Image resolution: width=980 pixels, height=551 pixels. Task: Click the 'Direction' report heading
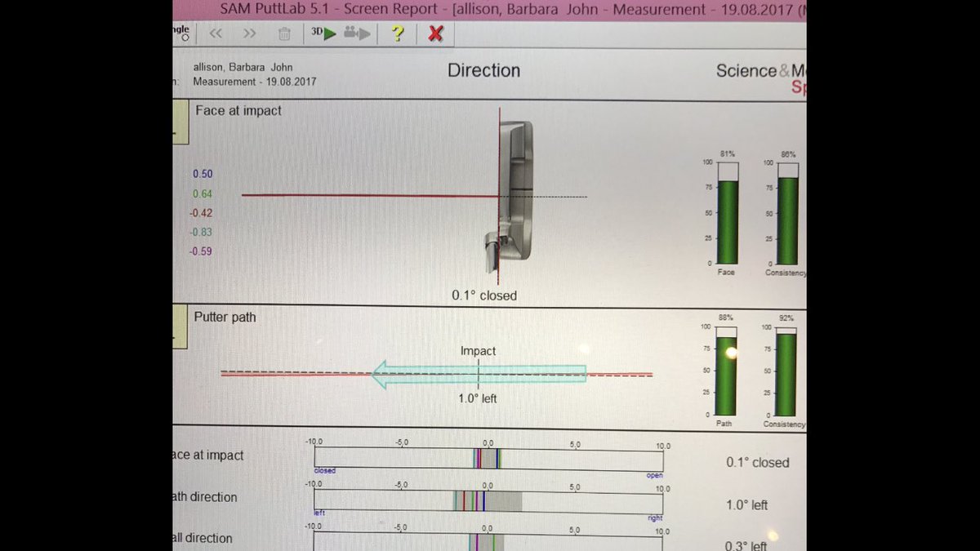(483, 70)
